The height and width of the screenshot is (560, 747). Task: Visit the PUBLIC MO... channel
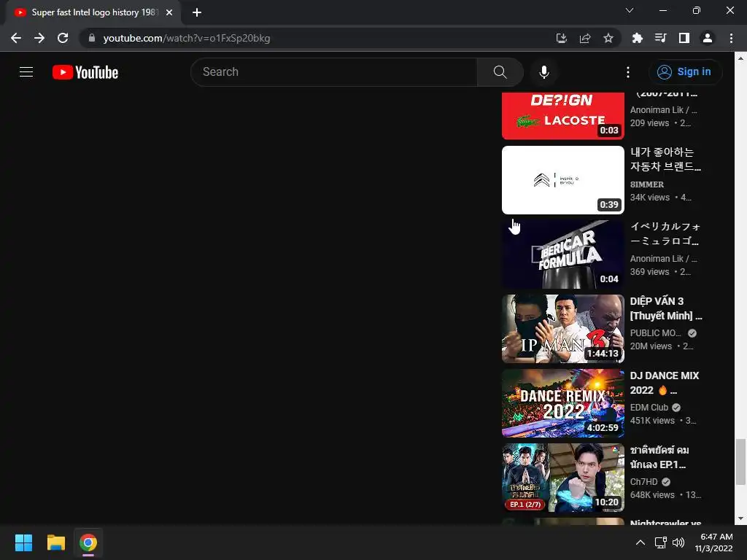pyautogui.click(x=656, y=332)
